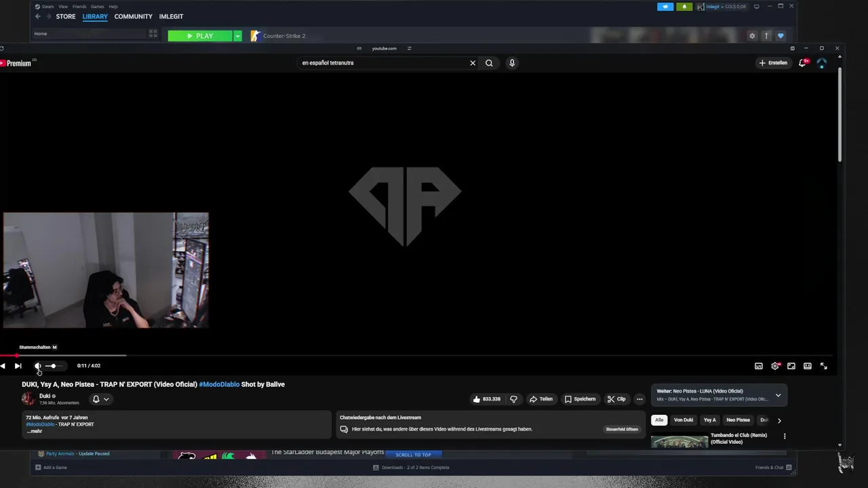Play Counter-Strike 2 in Steam
Screen dimensions: 868x488
(200, 36)
